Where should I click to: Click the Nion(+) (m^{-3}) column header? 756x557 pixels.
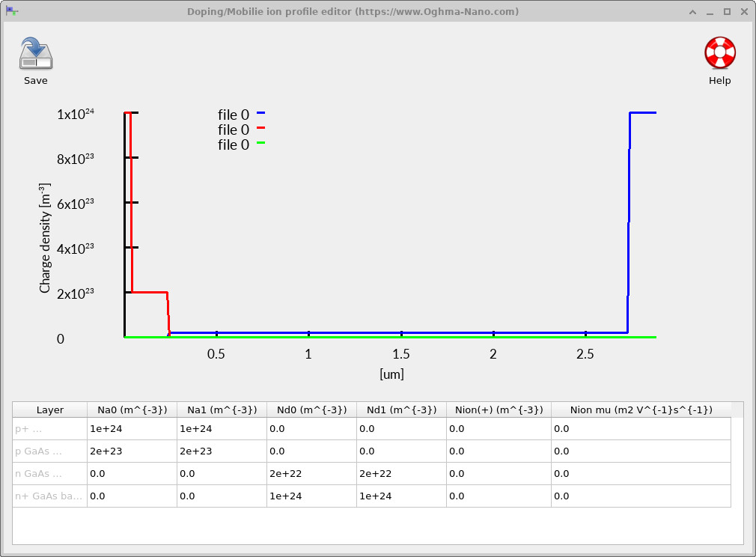click(x=499, y=410)
